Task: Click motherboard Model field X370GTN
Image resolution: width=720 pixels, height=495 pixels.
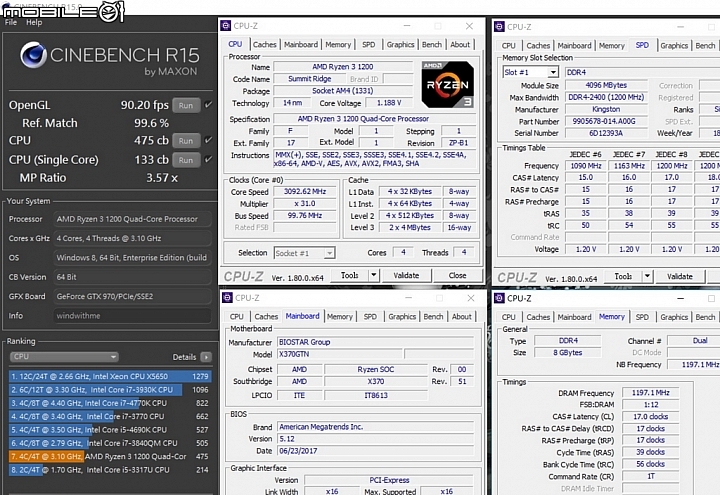Action: (x=339, y=354)
